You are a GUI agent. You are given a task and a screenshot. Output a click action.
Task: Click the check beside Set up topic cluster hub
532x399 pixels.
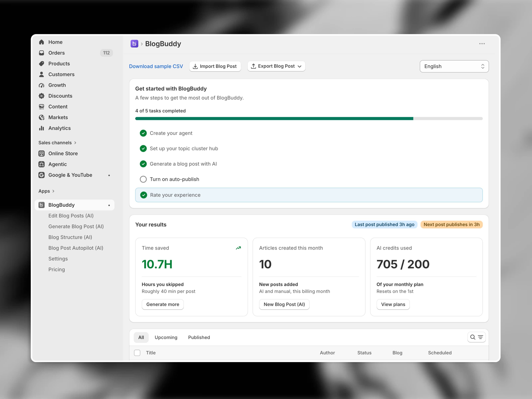pos(143,149)
